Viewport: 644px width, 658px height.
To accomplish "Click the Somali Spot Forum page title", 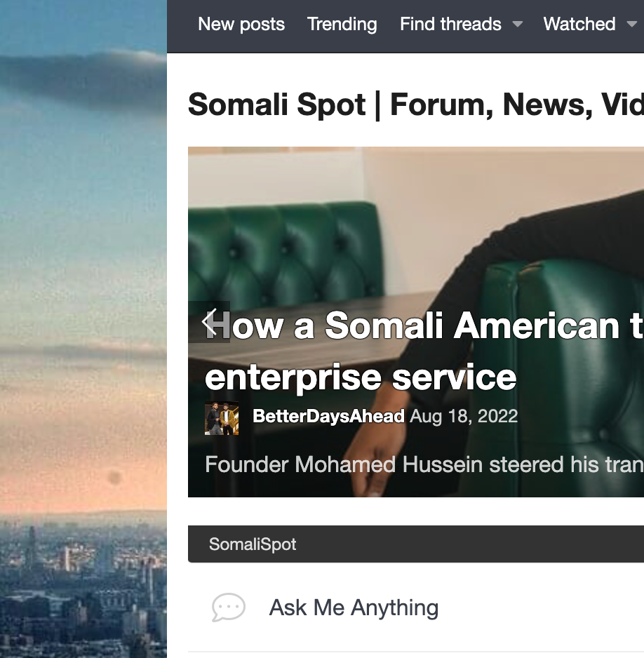I will tap(416, 105).
